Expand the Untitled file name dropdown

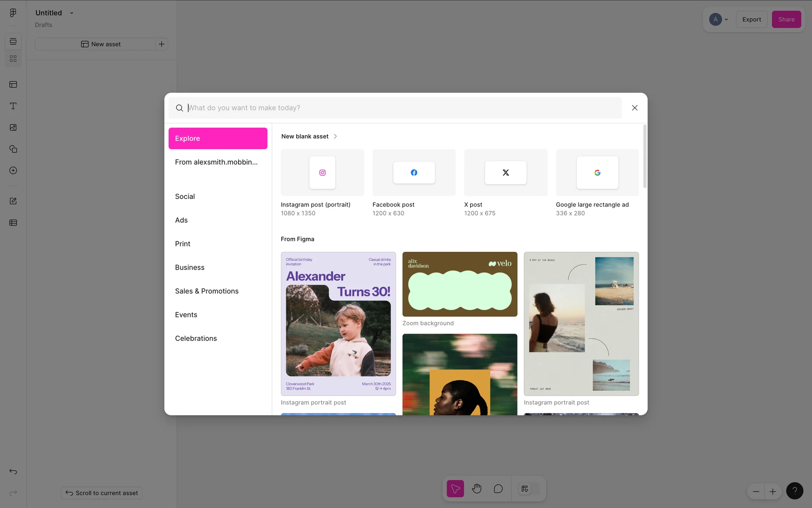[x=71, y=13]
